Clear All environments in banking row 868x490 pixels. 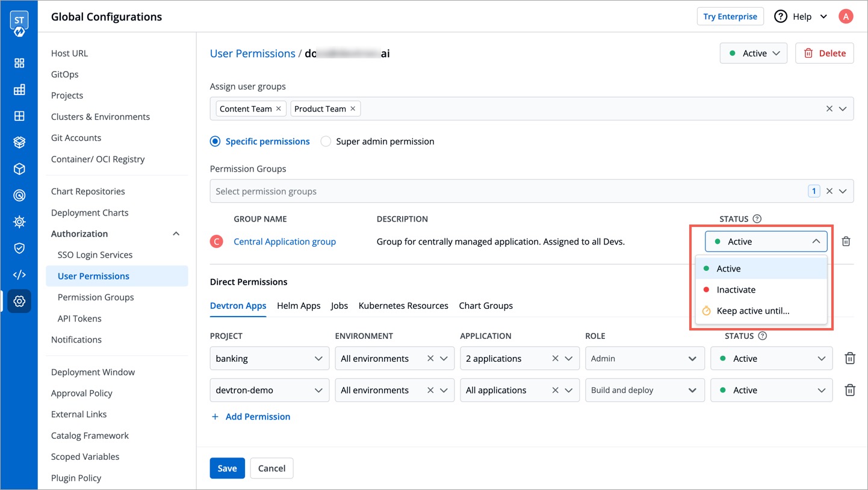pyautogui.click(x=430, y=358)
